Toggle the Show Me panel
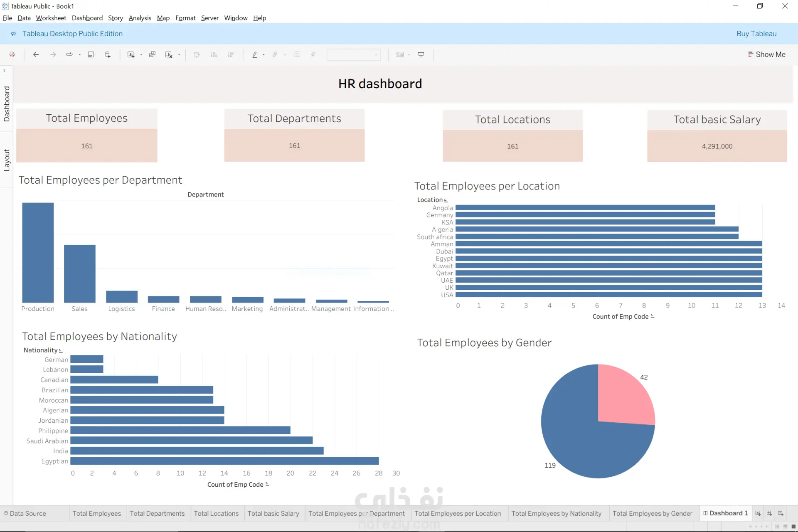Screen dimensions: 798x532 point(766,54)
